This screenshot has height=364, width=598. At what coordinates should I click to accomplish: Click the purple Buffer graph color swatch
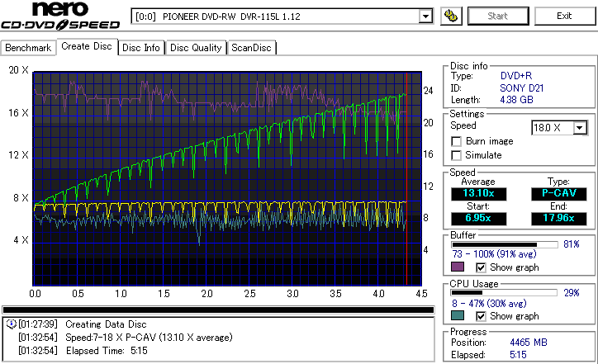click(457, 267)
